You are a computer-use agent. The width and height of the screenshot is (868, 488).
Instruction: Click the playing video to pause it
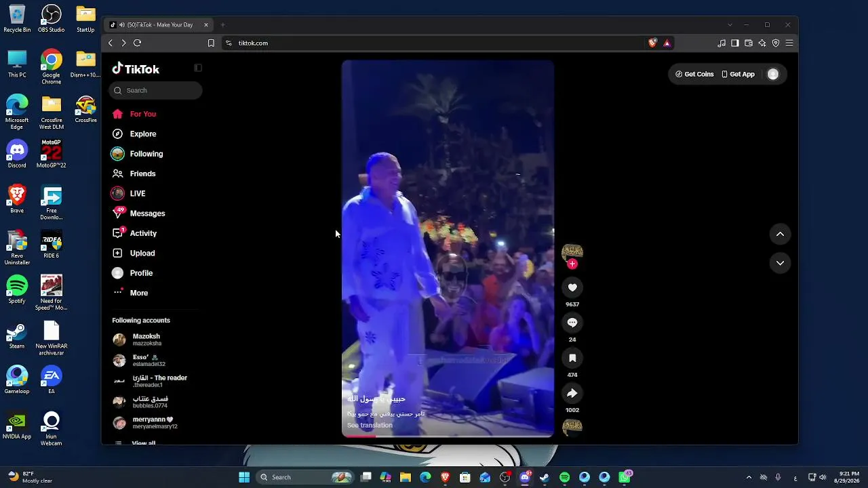(448, 248)
